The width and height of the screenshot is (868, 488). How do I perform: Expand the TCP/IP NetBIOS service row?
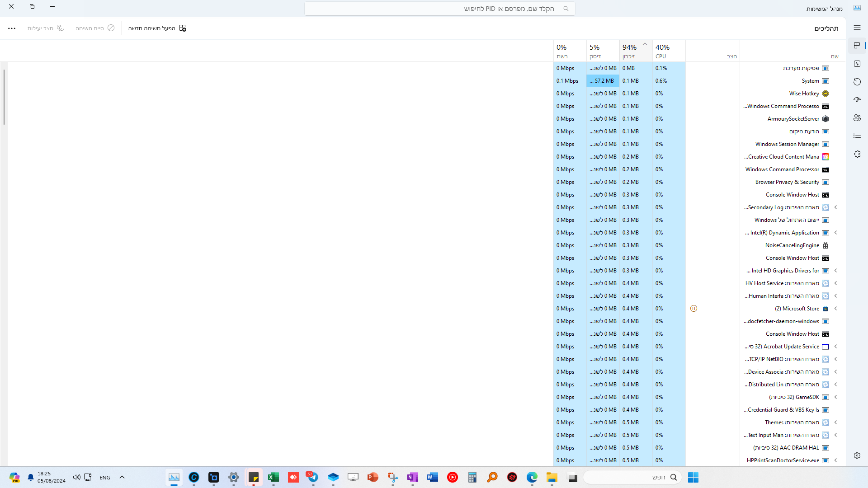(836, 359)
